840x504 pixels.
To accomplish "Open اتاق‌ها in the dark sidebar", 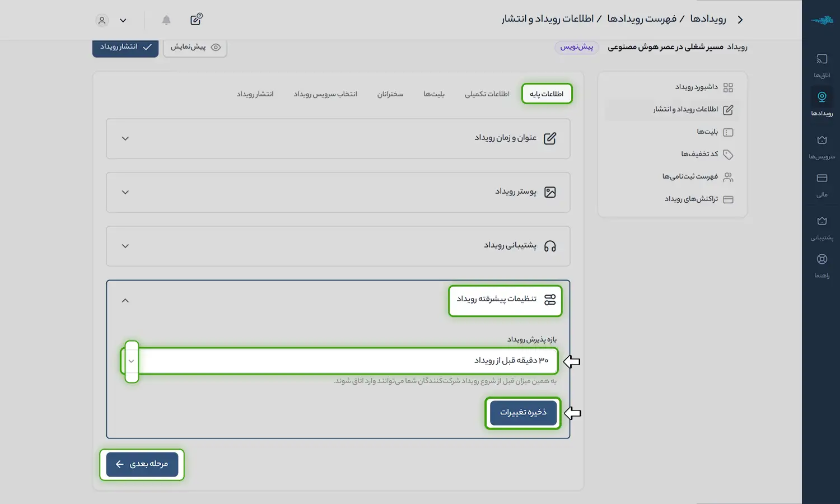I will (822, 66).
